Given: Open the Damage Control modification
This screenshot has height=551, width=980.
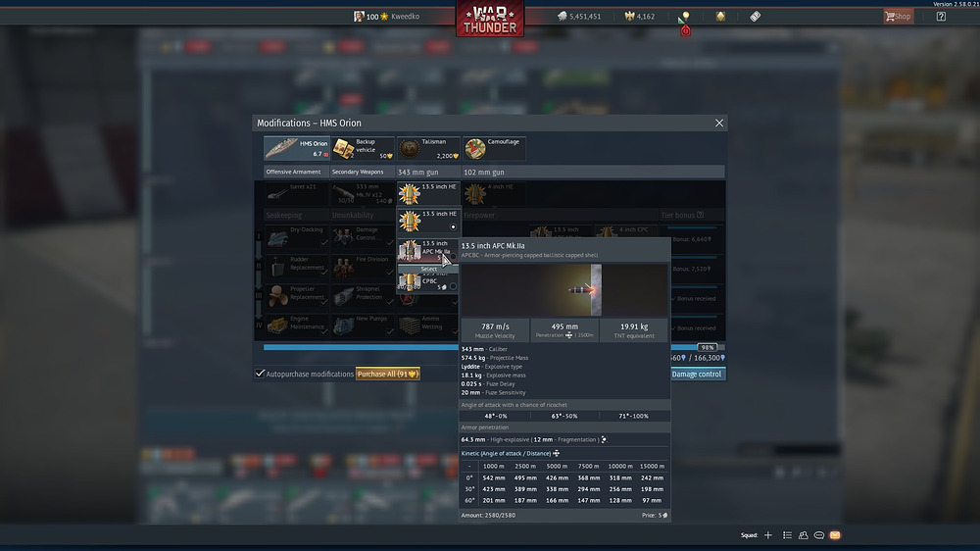Looking at the screenshot, I should (x=363, y=237).
